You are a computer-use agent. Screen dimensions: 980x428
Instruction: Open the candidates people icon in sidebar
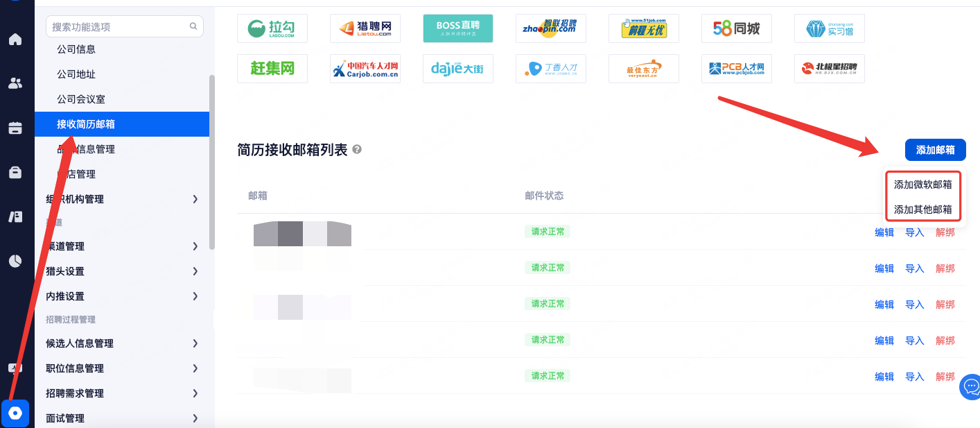pyautogui.click(x=15, y=83)
